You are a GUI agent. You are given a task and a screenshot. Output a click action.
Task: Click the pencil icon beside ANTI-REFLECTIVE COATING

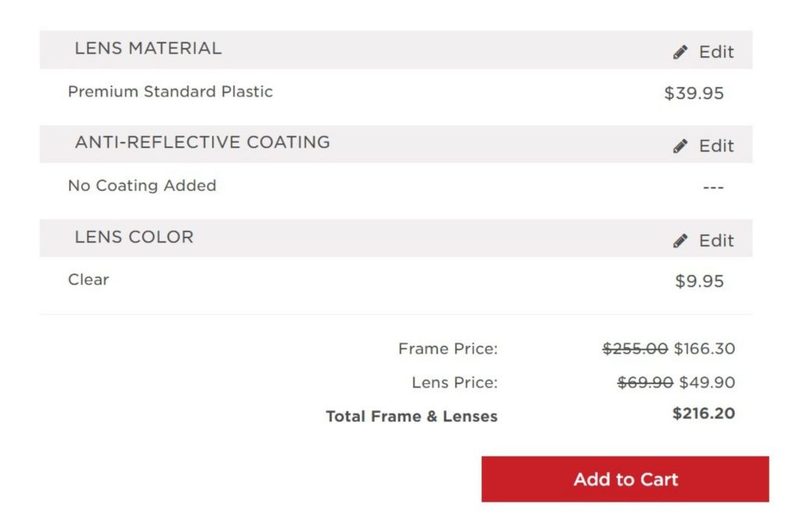(x=679, y=145)
